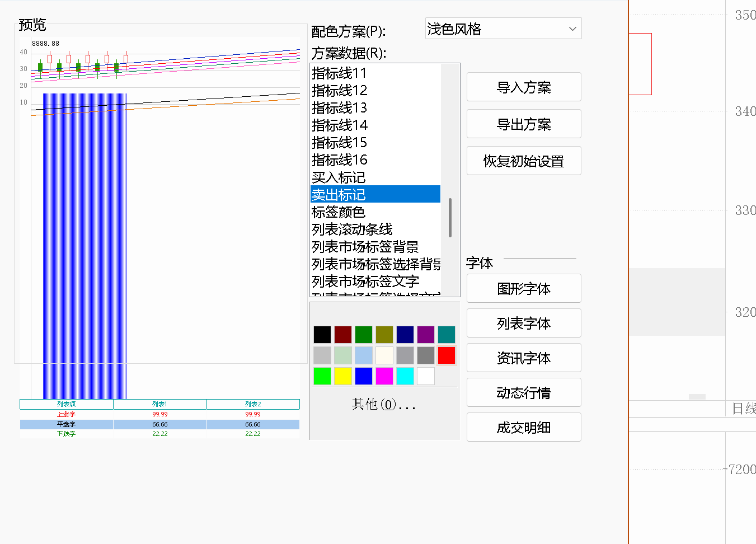Viewport: 756px width, 544px height.
Task: Select 买入标记 in the list
Action: pyautogui.click(x=339, y=177)
